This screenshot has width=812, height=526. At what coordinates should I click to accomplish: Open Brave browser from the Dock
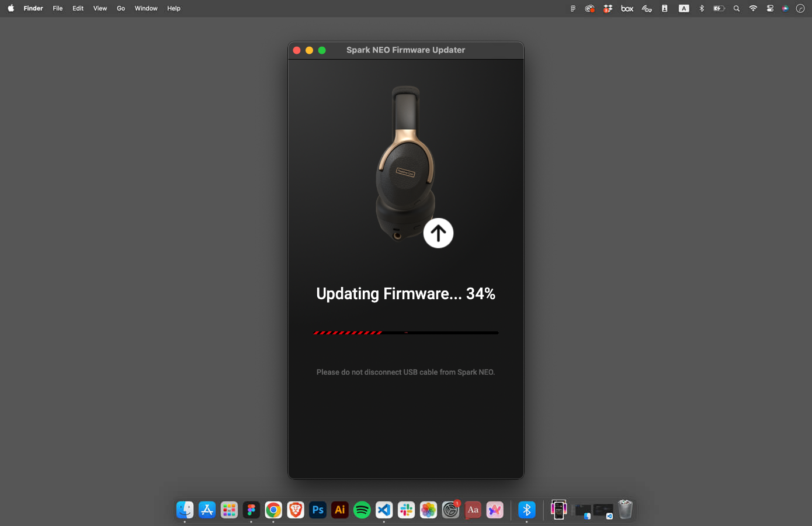(x=296, y=510)
